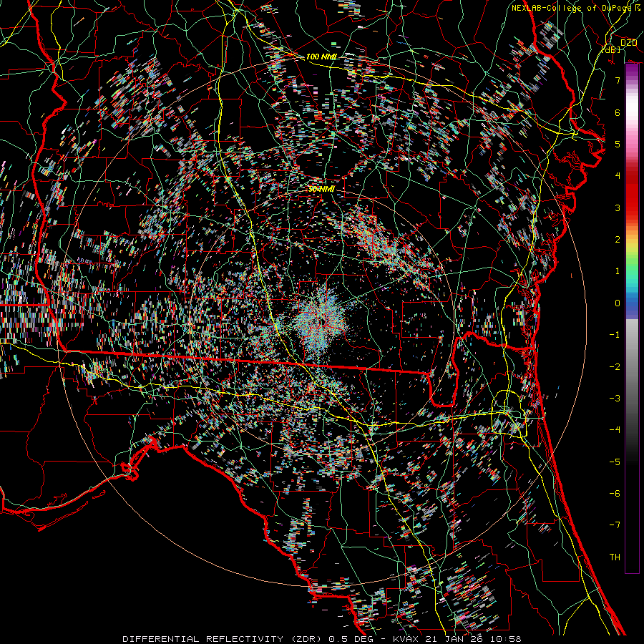Click the scale value 2

coord(618,240)
